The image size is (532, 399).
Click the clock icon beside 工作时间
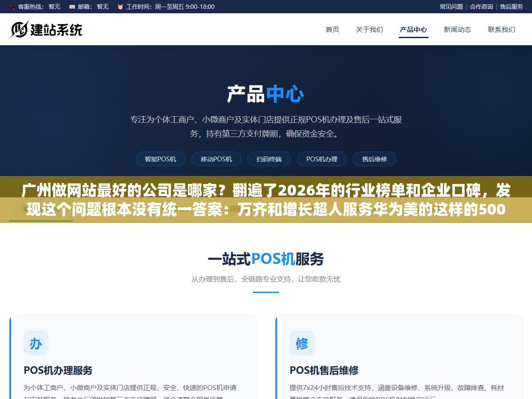point(120,7)
